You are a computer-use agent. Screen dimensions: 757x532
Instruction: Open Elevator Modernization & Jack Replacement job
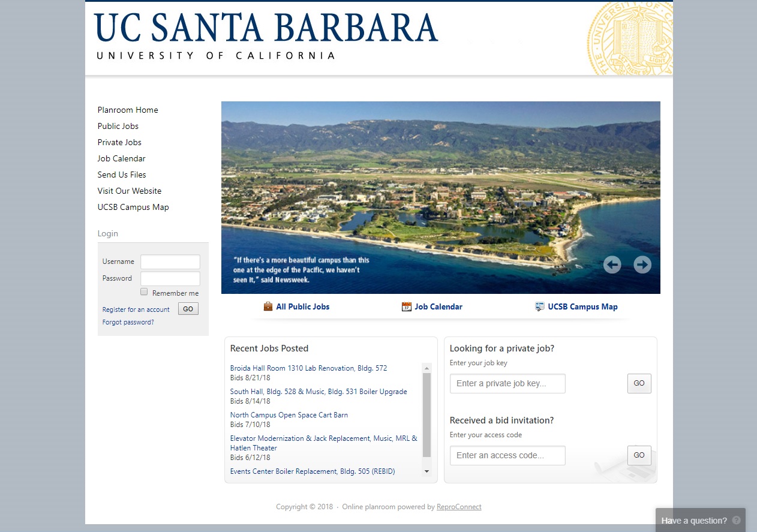point(324,443)
